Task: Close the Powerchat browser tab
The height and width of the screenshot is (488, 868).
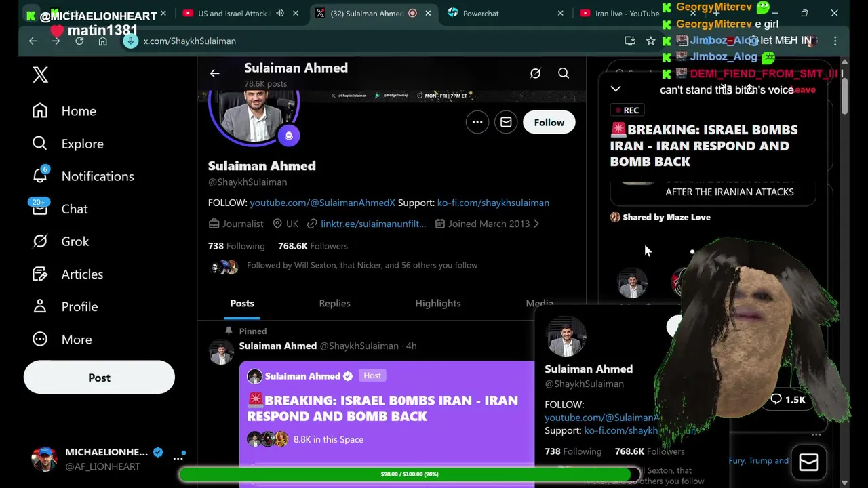Action: [560, 14]
